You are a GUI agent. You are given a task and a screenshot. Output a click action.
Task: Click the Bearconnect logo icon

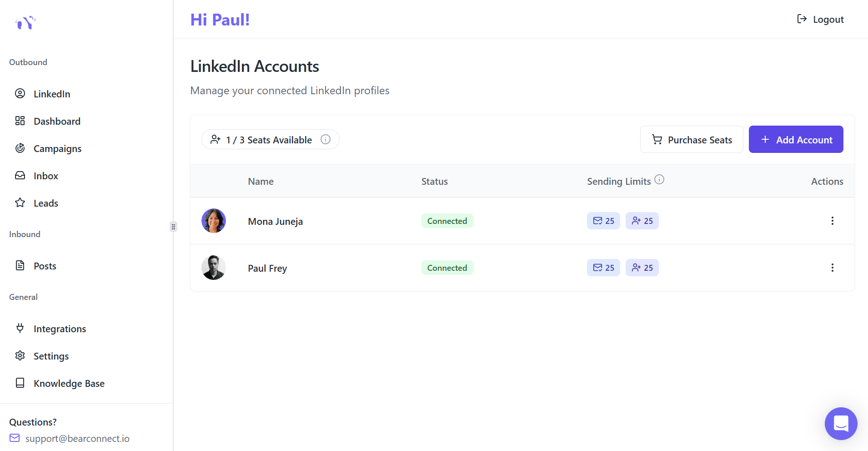click(25, 22)
